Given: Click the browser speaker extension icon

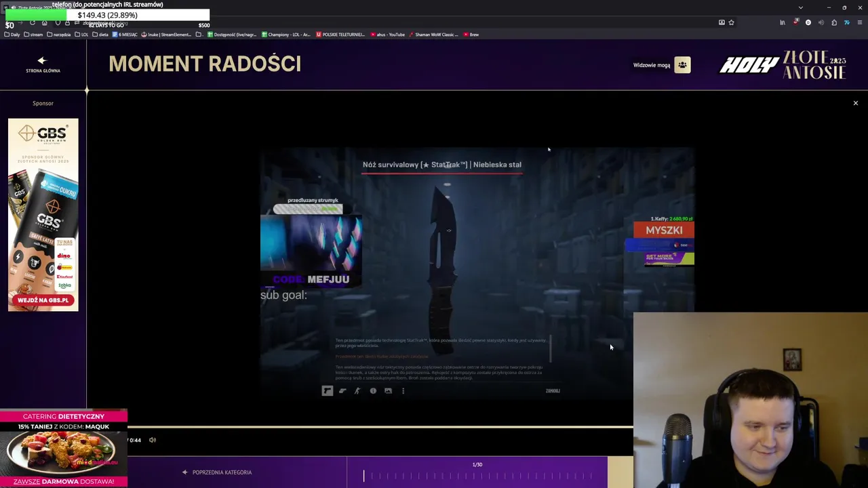Looking at the screenshot, I should [821, 22].
